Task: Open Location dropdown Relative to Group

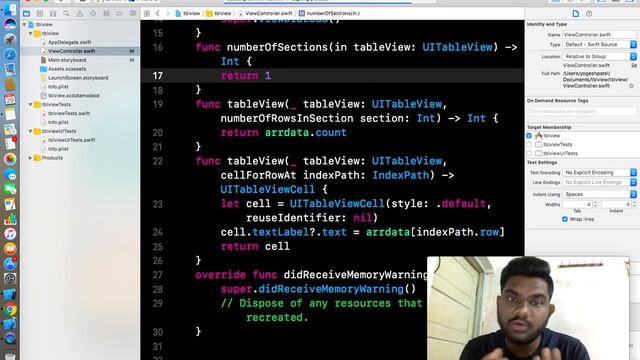Action: tap(599, 56)
